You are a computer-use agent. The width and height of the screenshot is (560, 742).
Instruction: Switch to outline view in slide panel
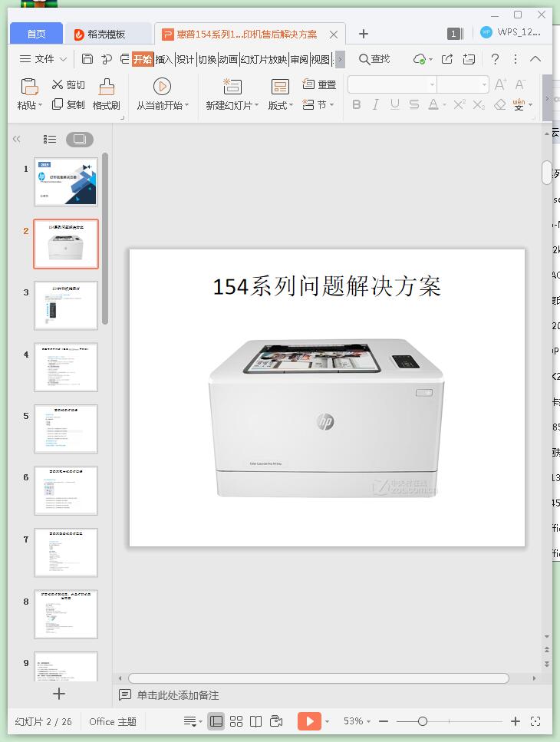click(x=50, y=139)
